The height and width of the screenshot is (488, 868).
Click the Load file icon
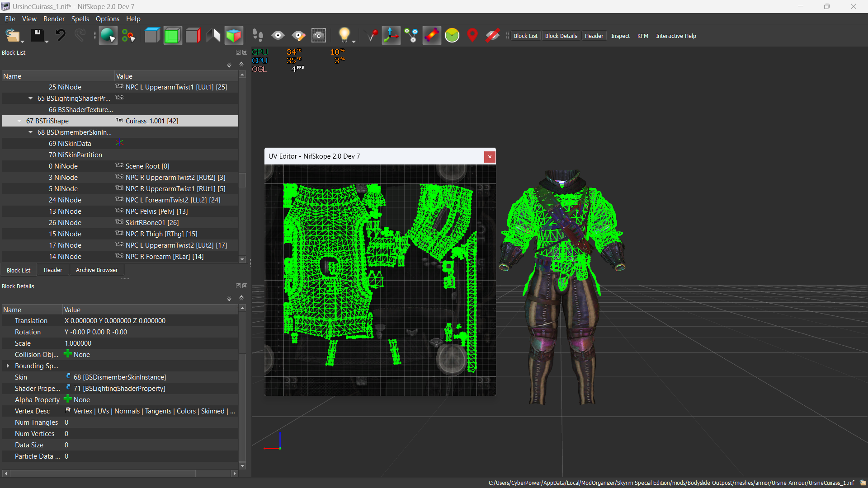(12, 36)
